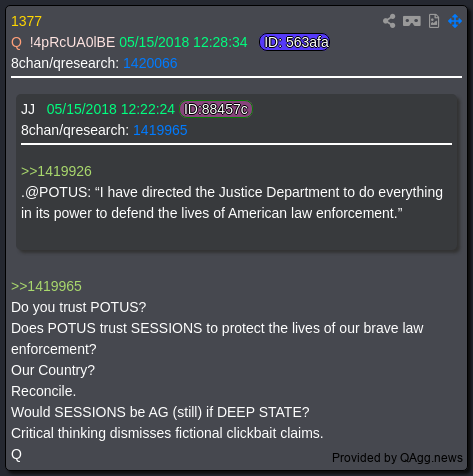Image resolution: width=473 pixels, height=476 pixels.
Task: Click the timestamp 05/15/2018 12:28:34
Action: 183,42
